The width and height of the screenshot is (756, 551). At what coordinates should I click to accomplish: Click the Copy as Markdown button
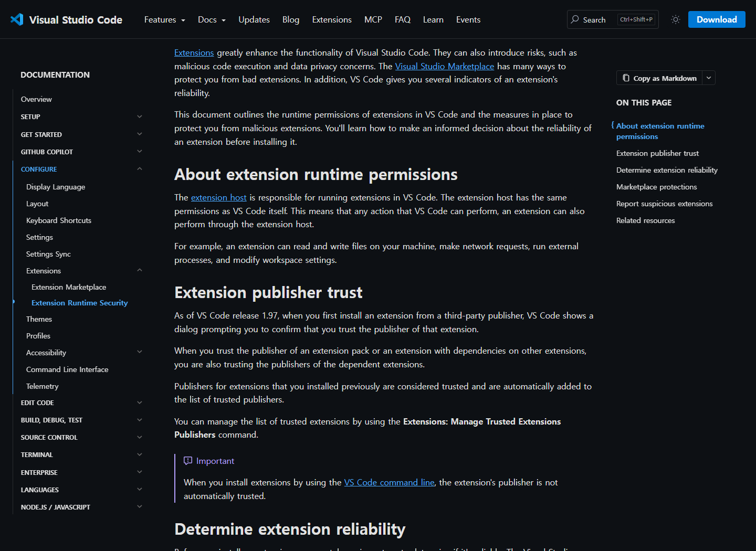[659, 78]
